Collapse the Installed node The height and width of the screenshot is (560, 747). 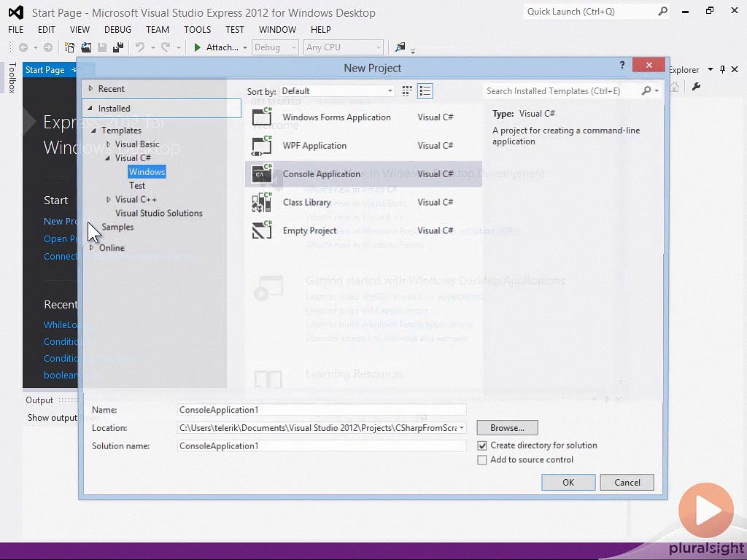[90, 109]
